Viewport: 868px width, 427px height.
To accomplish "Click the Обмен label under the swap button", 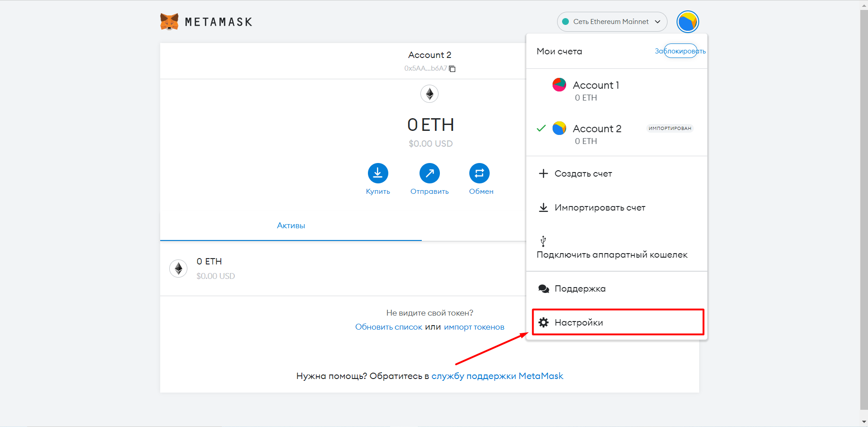I will (481, 192).
